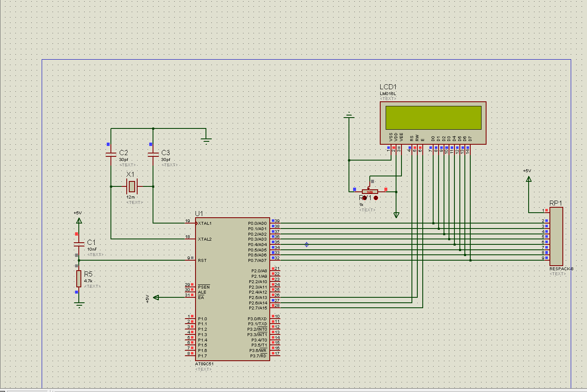
Task: Click the P2.7/A15 pin label
Action: (x=258, y=308)
